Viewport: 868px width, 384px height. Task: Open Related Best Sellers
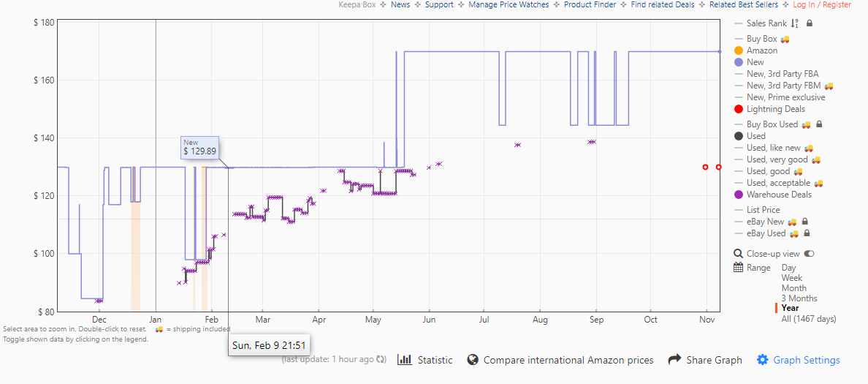(744, 4)
